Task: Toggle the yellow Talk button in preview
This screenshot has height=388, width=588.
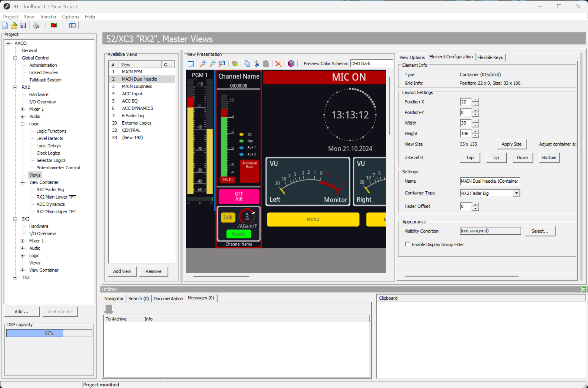Action: 228,217
